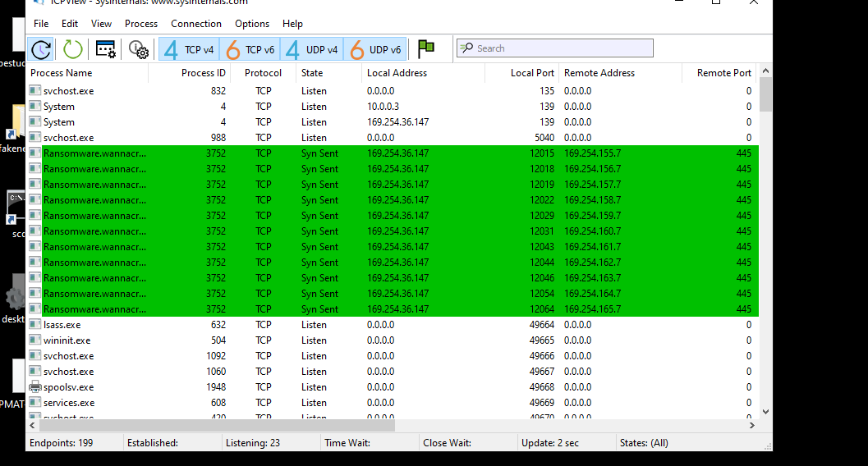Toggle the TCP v6 filter
868x466 pixels.
(250, 49)
